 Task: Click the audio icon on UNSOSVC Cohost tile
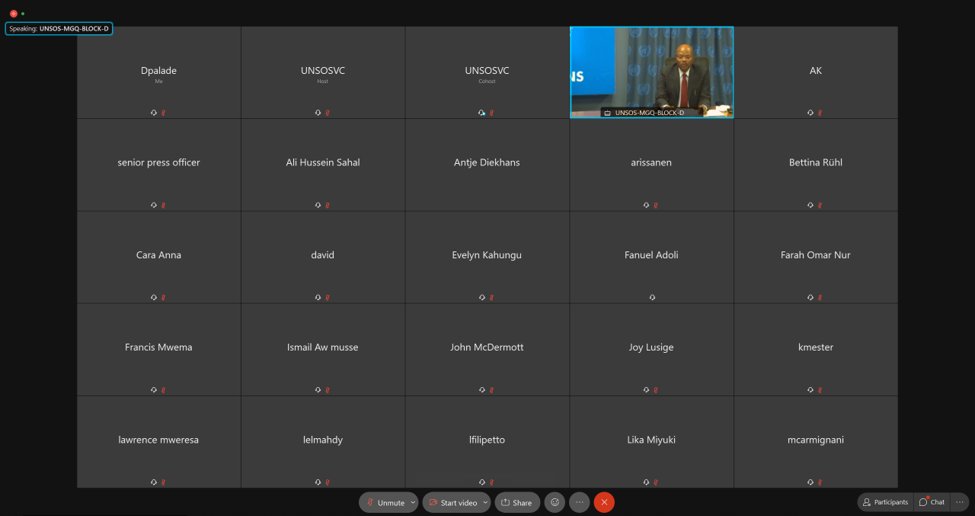tap(482, 113)
